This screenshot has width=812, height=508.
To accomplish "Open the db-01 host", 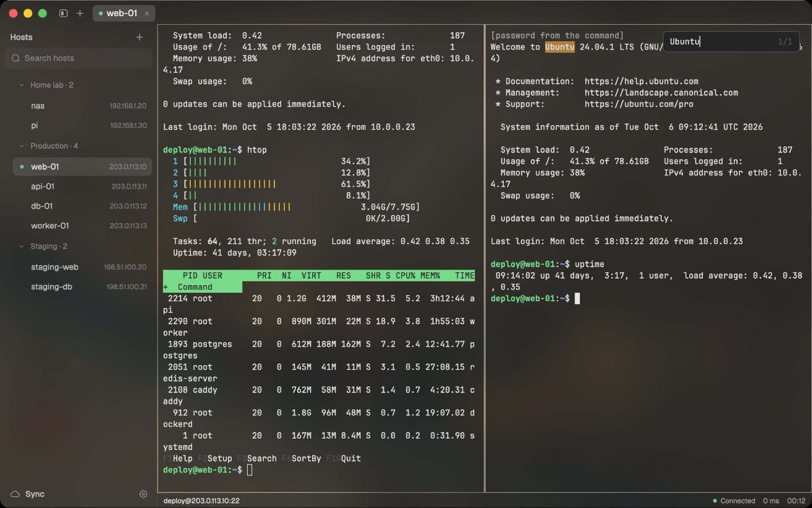I will pos(82,206).
